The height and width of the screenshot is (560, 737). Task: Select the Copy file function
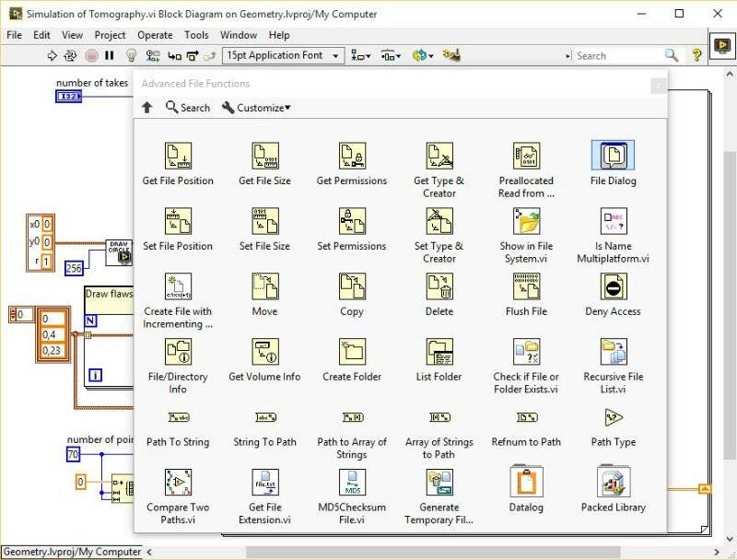click(352, 286)
